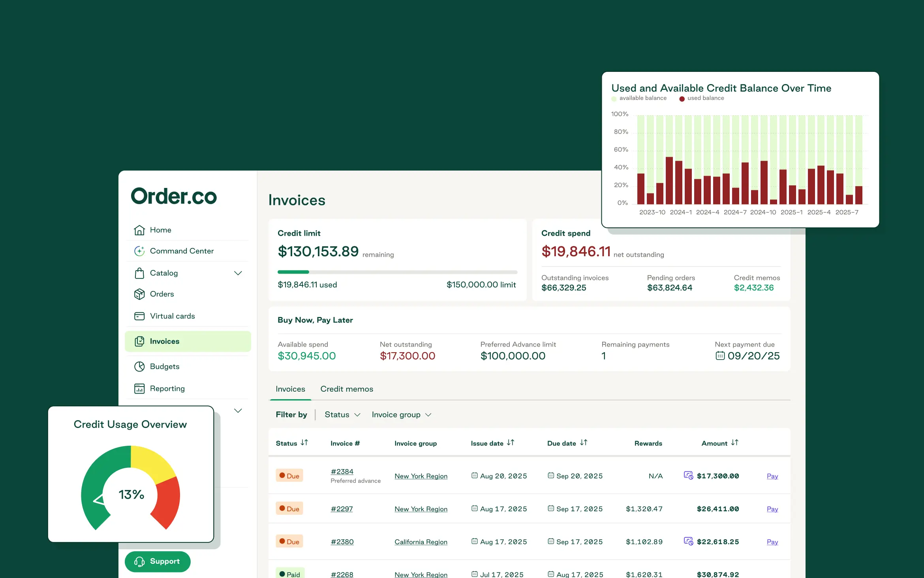Click Pay link for invoice #2297

772,509
